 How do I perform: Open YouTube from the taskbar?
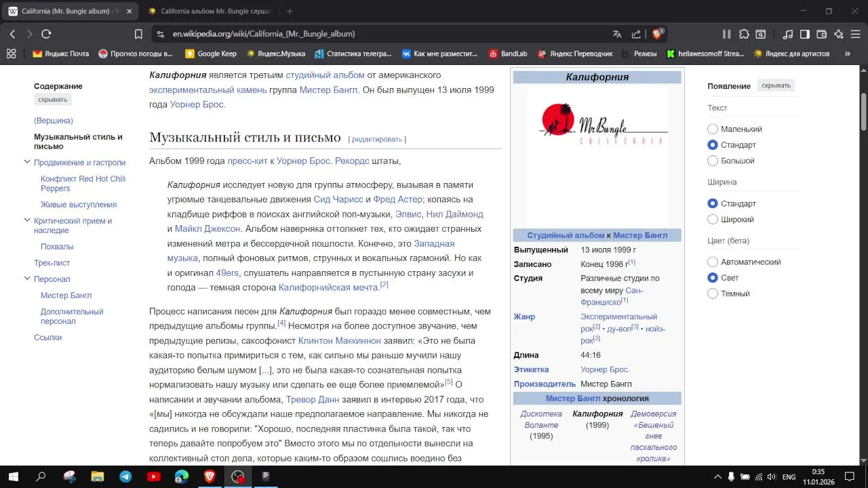[154, 476]
